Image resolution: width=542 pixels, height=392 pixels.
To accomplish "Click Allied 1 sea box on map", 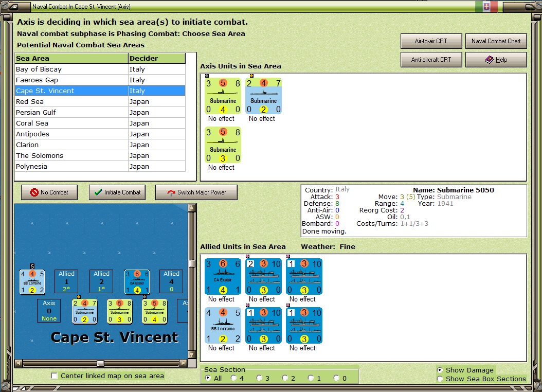I will coord(66,281).
